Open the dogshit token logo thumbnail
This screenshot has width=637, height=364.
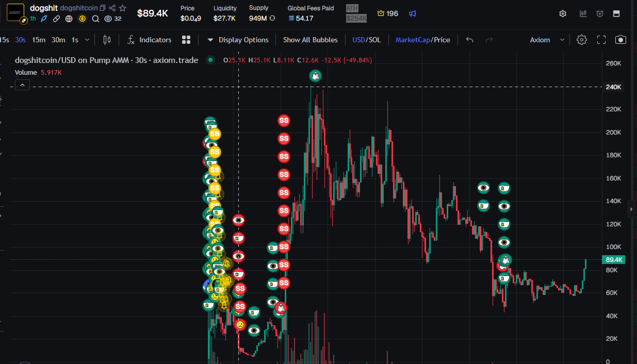(15, 11)
